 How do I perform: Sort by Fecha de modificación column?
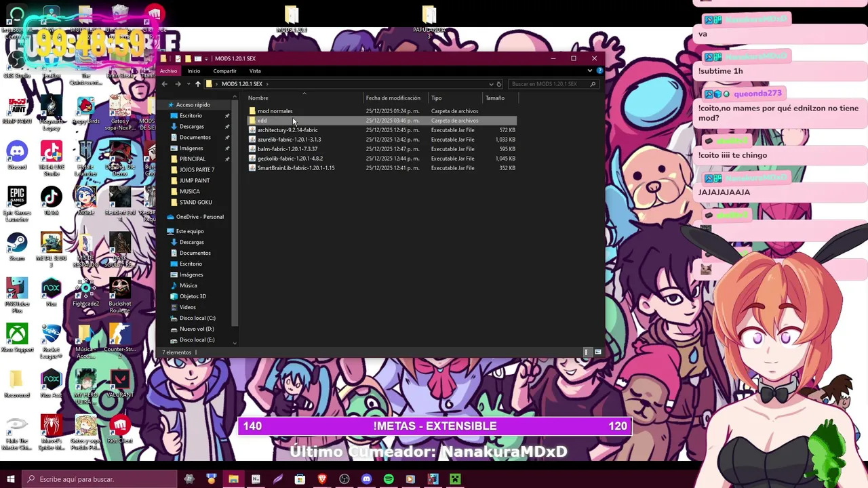(x=396, y=98)
